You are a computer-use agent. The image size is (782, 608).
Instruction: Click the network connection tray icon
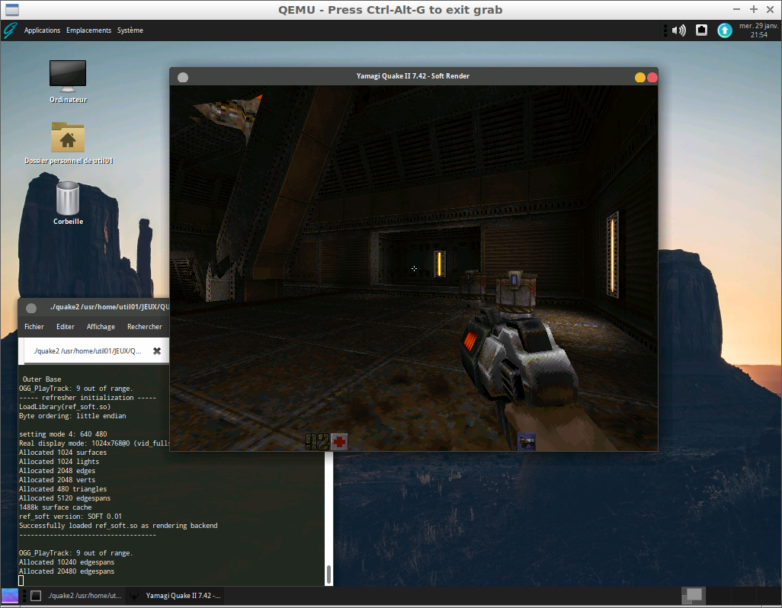tap(701, 30)
